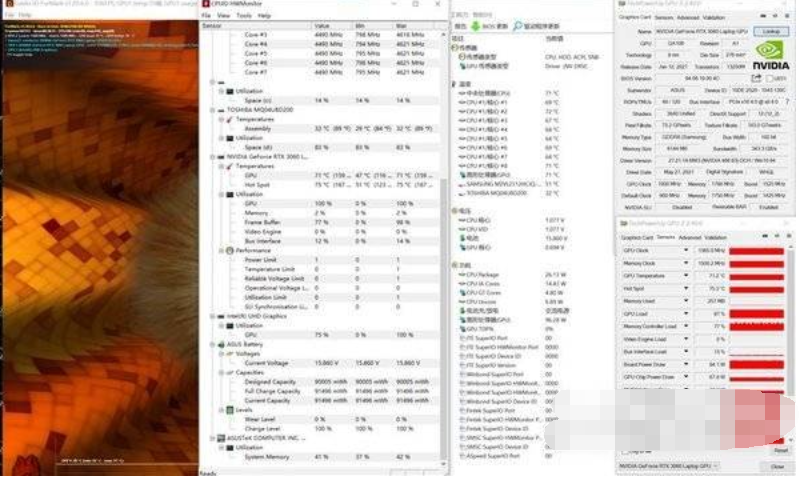Click the hamburger menu icon in upper GPU-Z
Screen dimensions: 801x480
pos(788,16)
